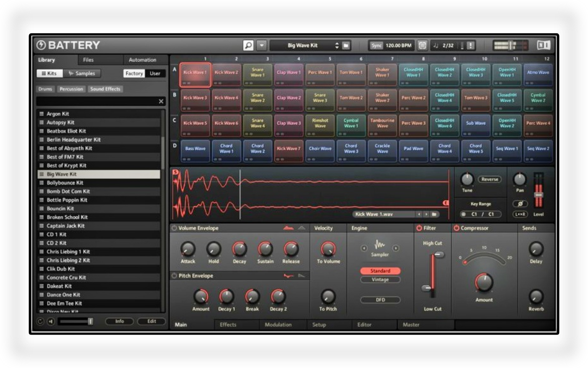Click the L/R channel swap icon
Image resolution: width=588 pixels, height=368 pixels.
point(519,214)
